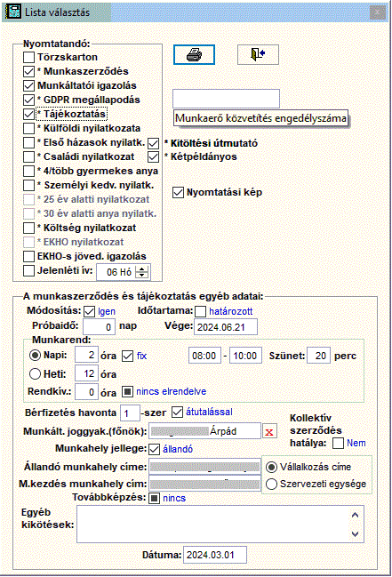392x577 pixels.
Task: Tick the Családi nyilatkozat checkbox
Action: pos(28,156)
